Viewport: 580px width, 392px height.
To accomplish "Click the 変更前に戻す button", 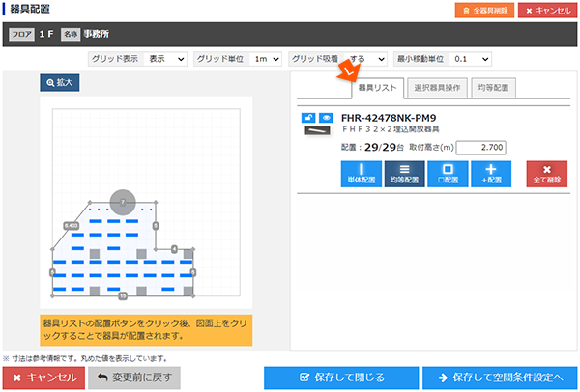I will pyautogui.click(x=134, y=378).
